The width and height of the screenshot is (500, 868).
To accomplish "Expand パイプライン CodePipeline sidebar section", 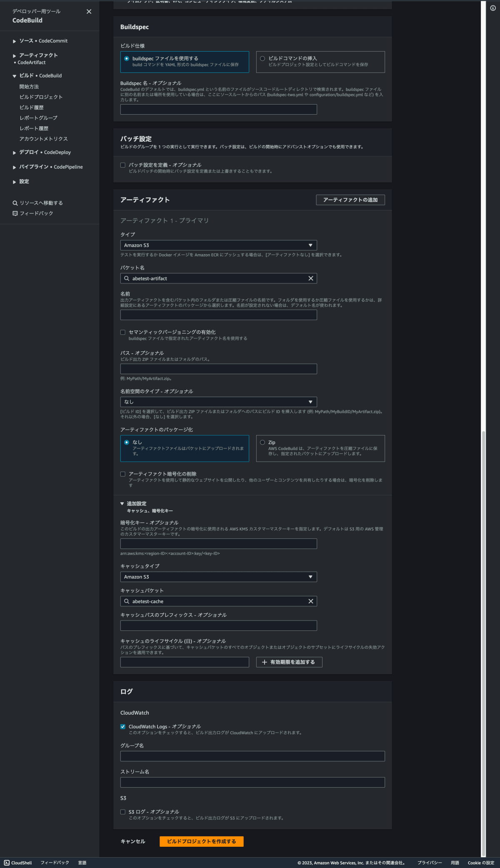I will (x=15, y=168).
